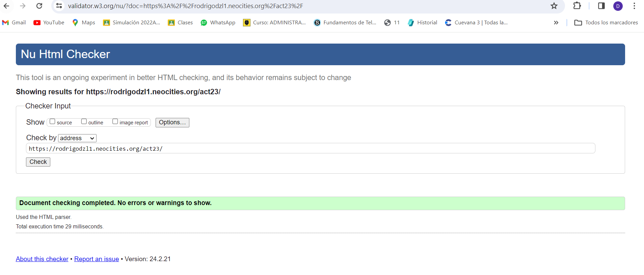The image size is (644, 275).
Task: Toggle the browser side panel
Action: (x=601, y=6)
